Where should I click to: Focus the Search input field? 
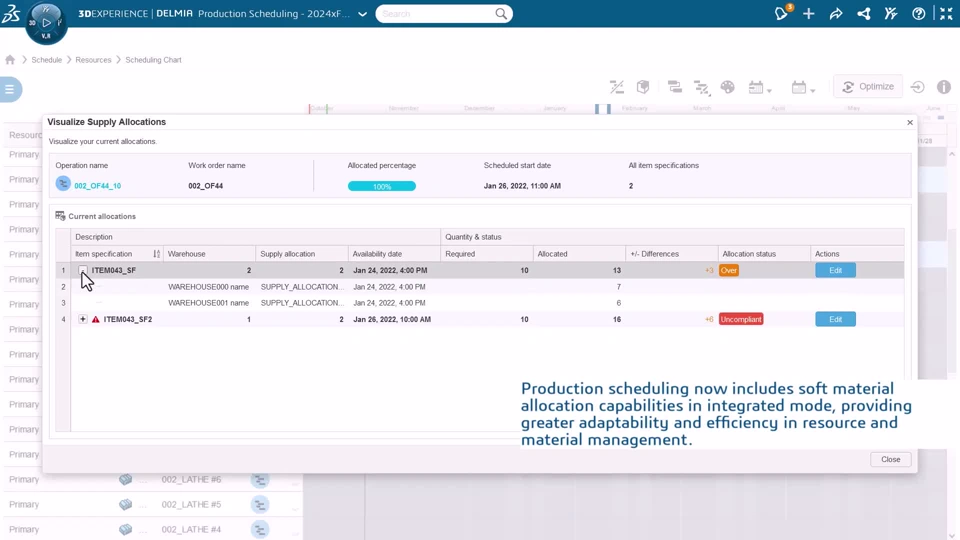(436, 13)
